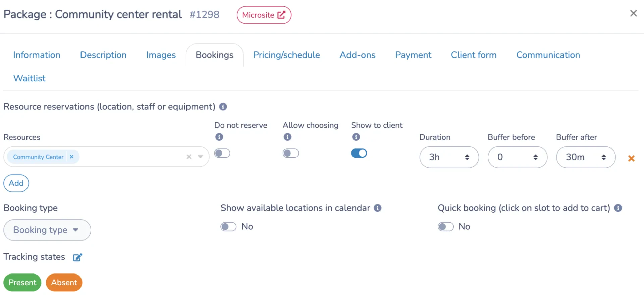Viewport: 644px width, 304px height.
Task: Click info icon next to Show available locations
Action: pos(378,208)
